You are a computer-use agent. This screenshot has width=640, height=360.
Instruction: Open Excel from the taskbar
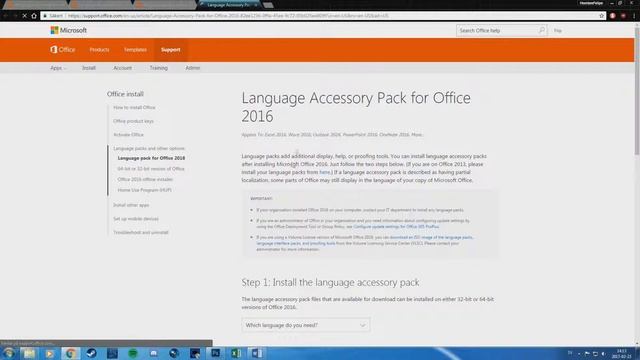[x=236, y=353]
